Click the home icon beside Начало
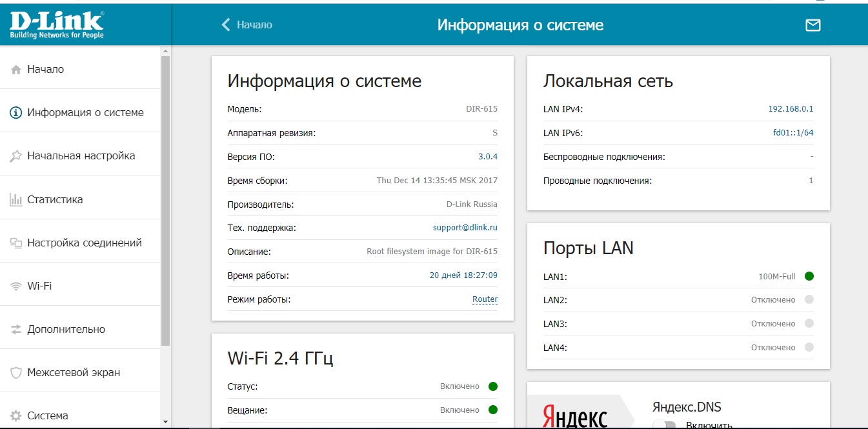This screenshot has height=429, width=868. click(x=17, y=70)
